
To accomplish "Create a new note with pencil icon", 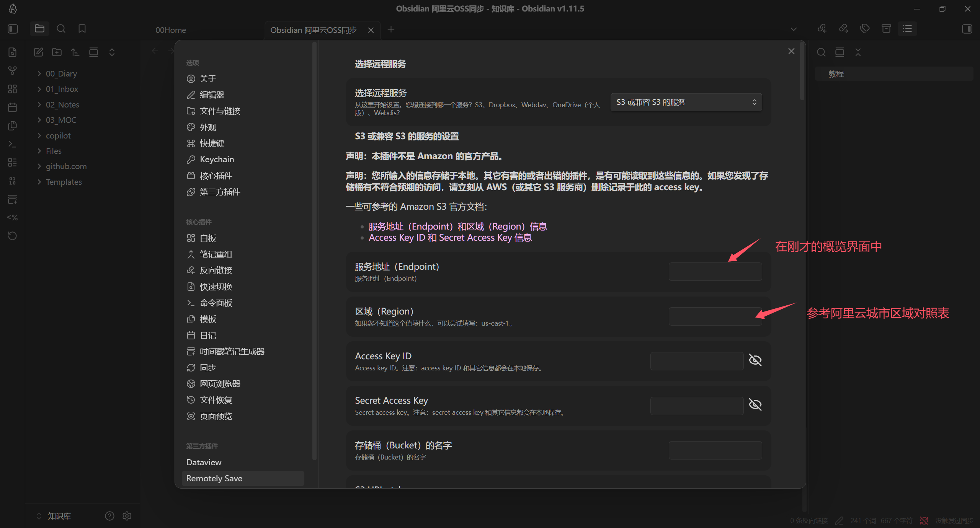I will [38, 52].
